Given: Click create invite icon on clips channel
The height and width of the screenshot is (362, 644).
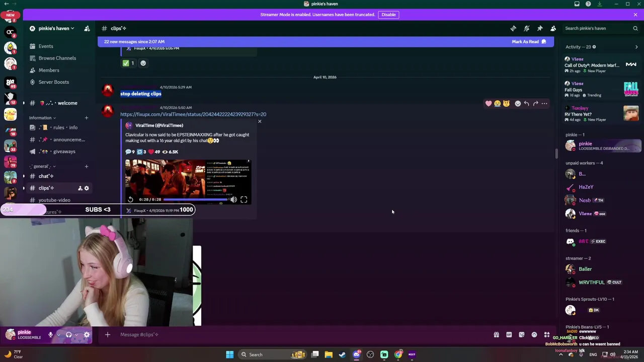Looking at the screenshot, I should pos(79,188).
